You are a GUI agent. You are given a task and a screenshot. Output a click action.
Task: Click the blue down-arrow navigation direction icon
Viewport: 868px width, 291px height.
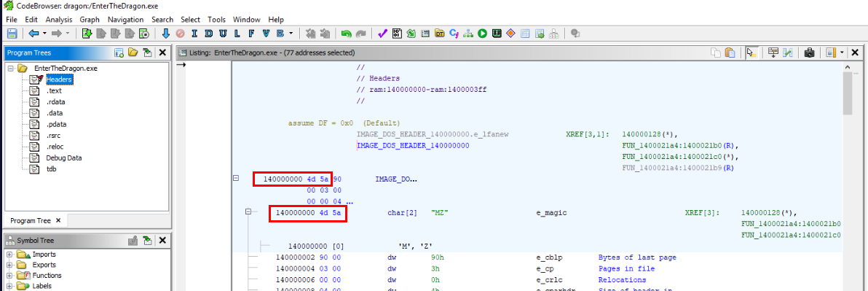coord(165,34)
